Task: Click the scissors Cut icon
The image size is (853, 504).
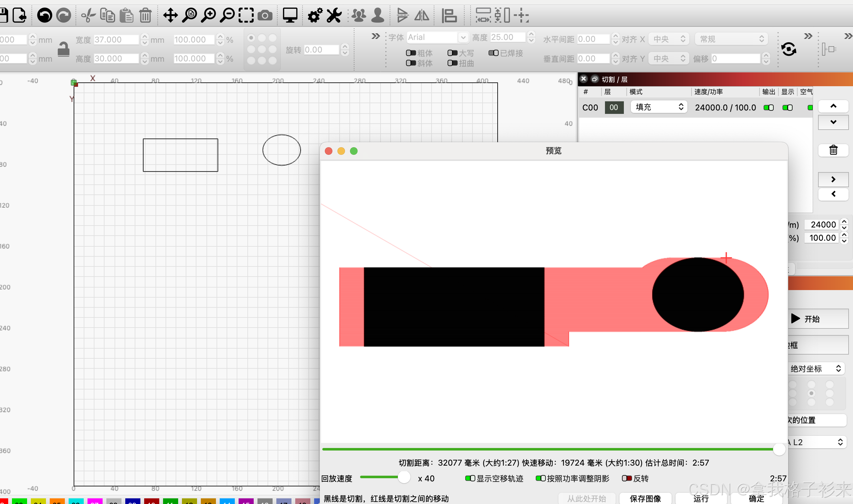Action: click(88, 15)
